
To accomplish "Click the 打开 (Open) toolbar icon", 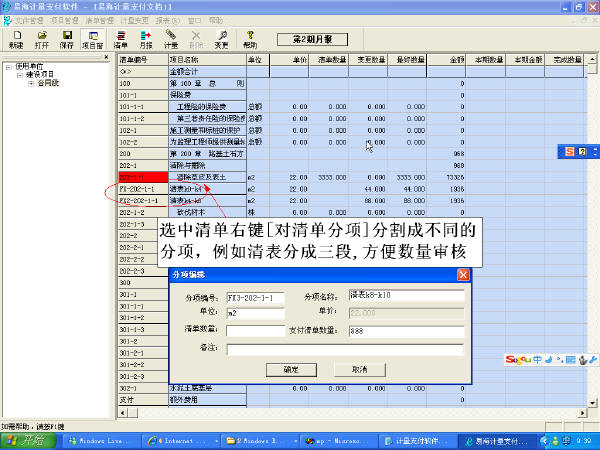I will click(x=41, y=38).
